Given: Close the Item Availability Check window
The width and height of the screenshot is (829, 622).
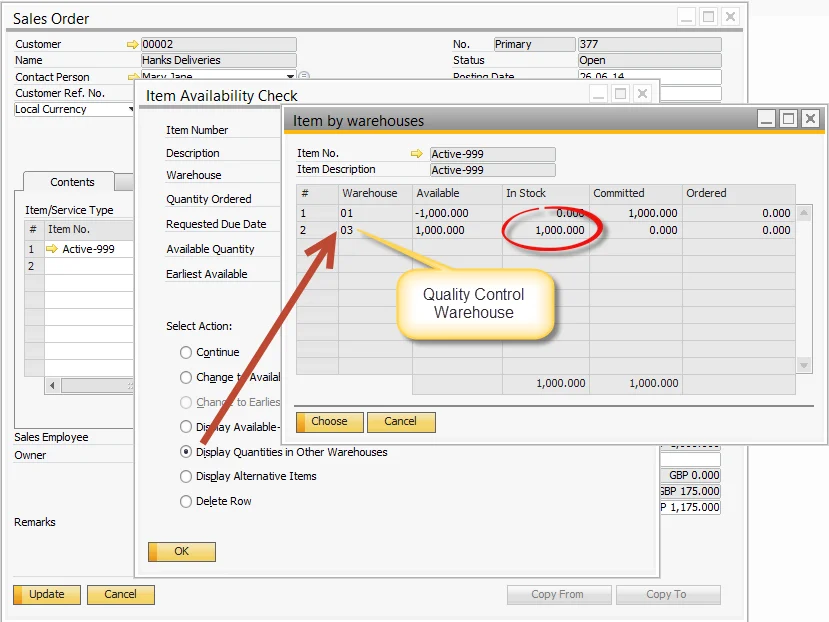Looking at the screenshot, I should (642, 94).
